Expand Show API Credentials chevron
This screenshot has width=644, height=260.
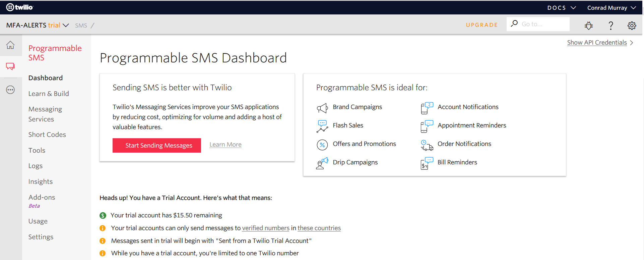(632, 43)
